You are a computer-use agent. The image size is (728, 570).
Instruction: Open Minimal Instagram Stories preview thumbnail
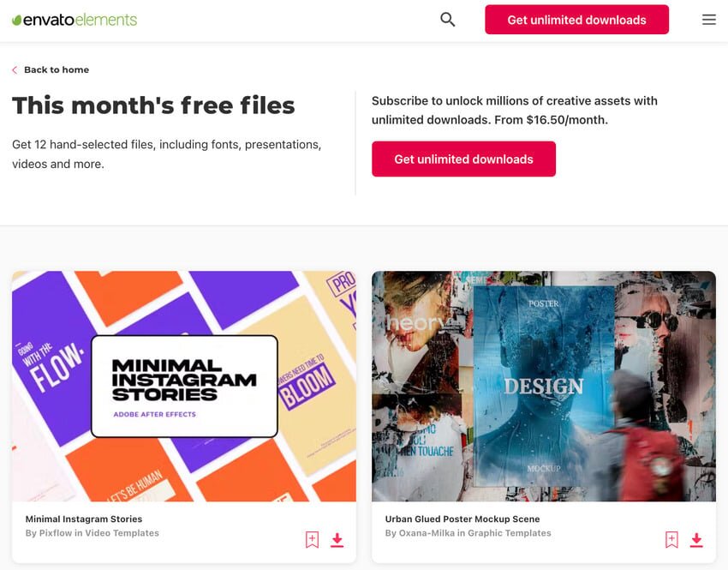point(184,386)
